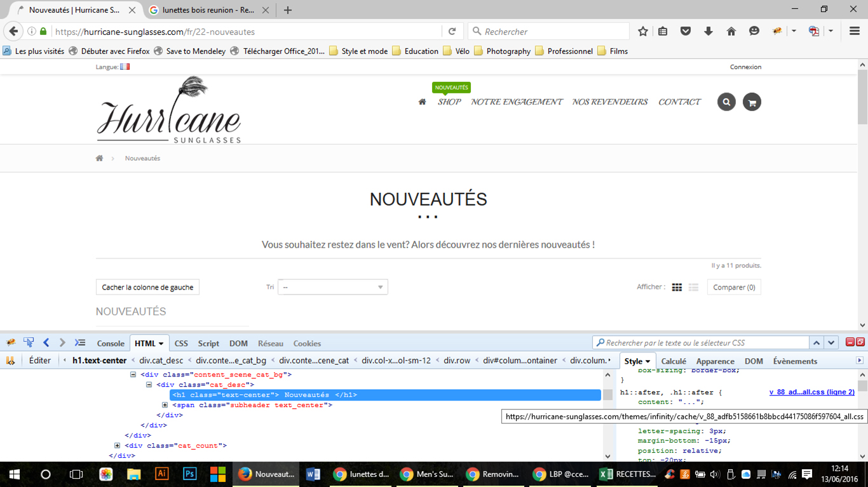Go back in Firebug panel history
Image resolution: width=868 pixels, height=487 pixels.
[46, 343]
